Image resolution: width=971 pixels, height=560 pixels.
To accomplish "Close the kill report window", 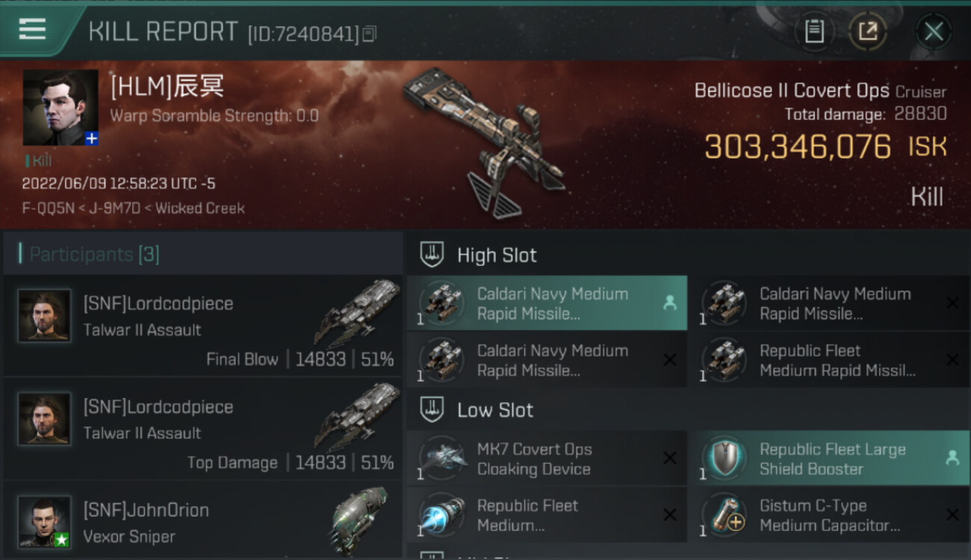I will tap(933, 31).
